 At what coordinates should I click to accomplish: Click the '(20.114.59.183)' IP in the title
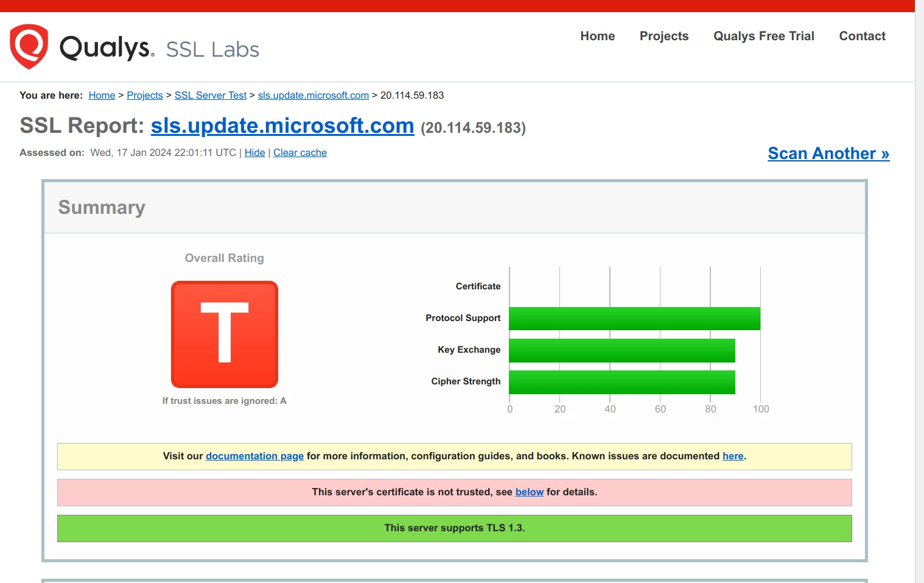point(474,128)
